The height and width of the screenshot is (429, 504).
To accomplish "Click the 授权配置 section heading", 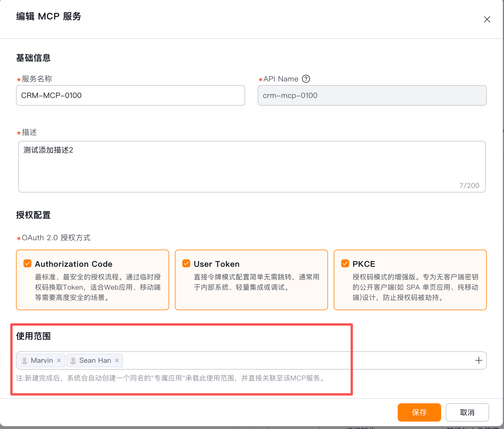I will pos(33,215).
